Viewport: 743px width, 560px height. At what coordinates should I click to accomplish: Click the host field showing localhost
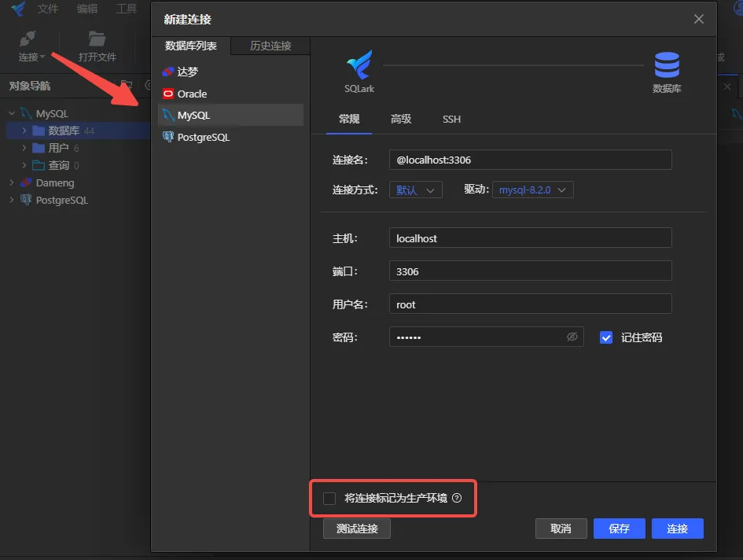(x=530, y=238)
